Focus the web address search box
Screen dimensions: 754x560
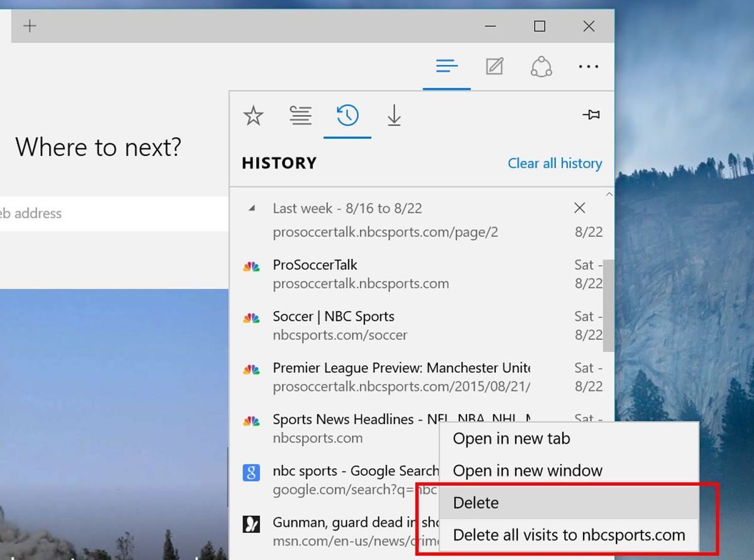[x=114, y=214]
